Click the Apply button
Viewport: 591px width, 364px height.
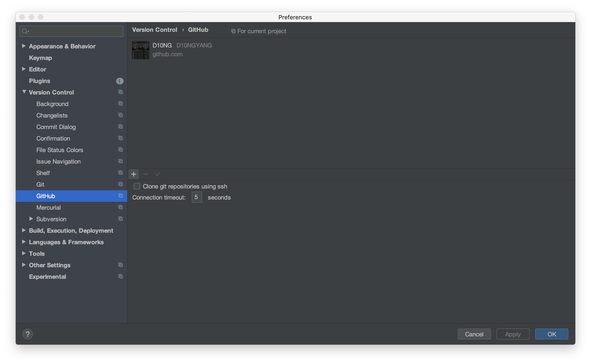click(513, 334)
